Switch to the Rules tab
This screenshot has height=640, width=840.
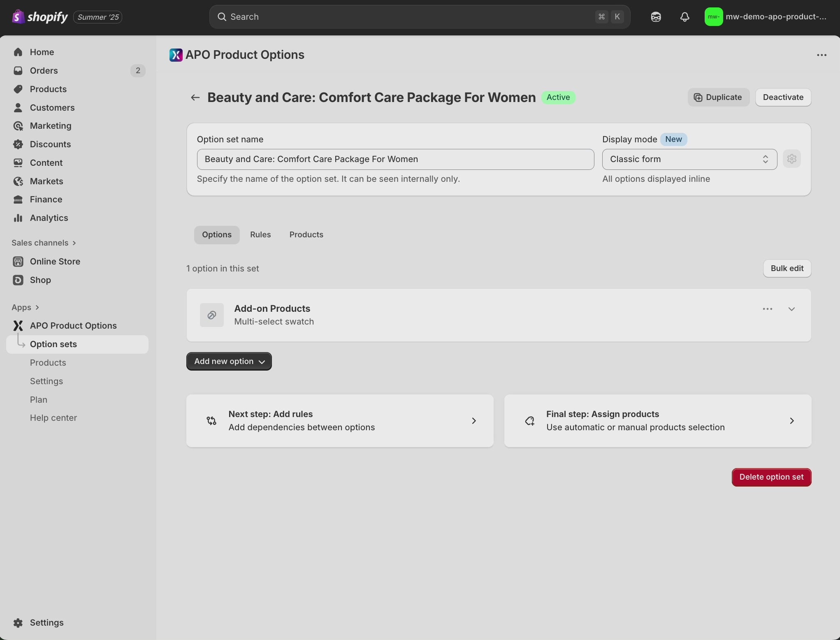(x=260, y=235)
